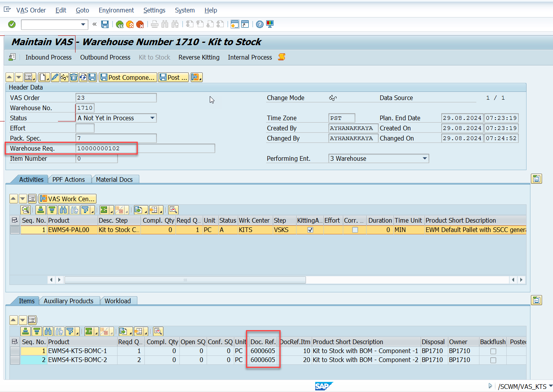Open the Help question mark icon

click(260, 25)
